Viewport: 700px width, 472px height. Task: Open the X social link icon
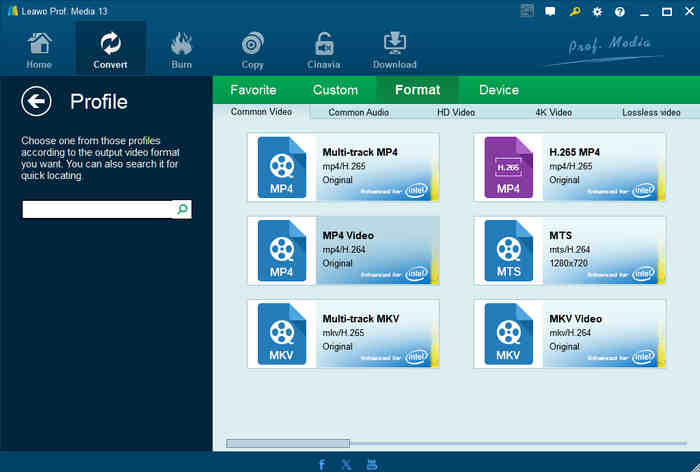[x=346, y=465]
